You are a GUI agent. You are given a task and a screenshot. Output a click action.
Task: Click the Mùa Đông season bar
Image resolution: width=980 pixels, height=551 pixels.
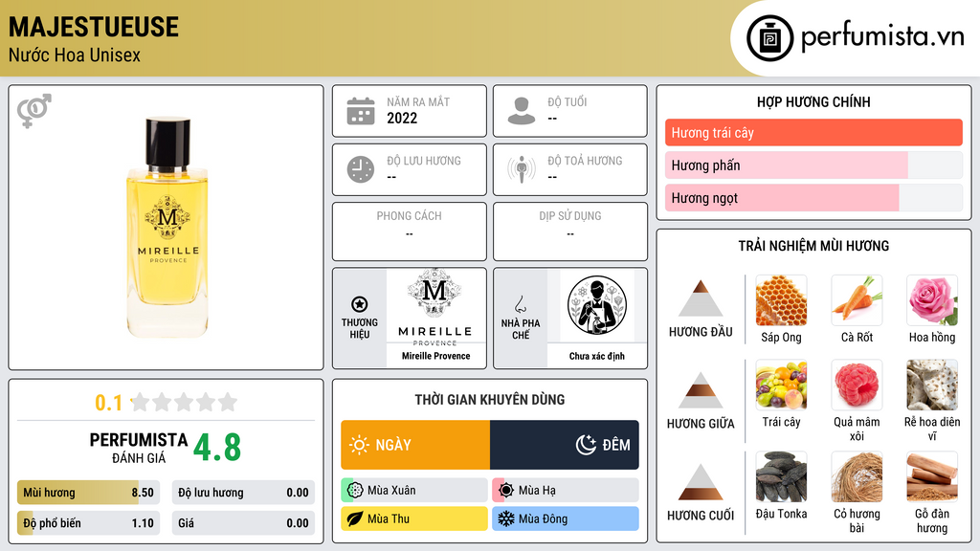pyautogui.click(x=566, y=519)
